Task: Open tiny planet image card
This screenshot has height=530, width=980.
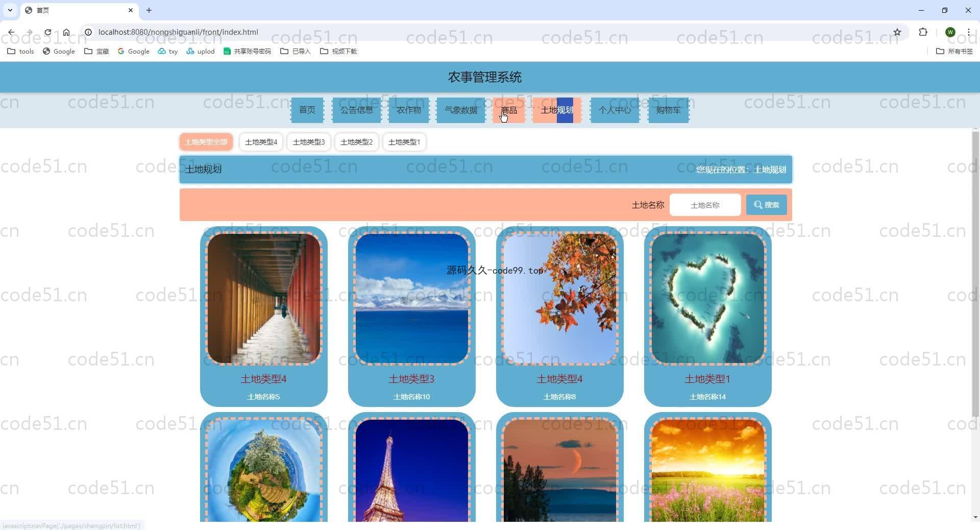Action: click(x=264, y=470)
